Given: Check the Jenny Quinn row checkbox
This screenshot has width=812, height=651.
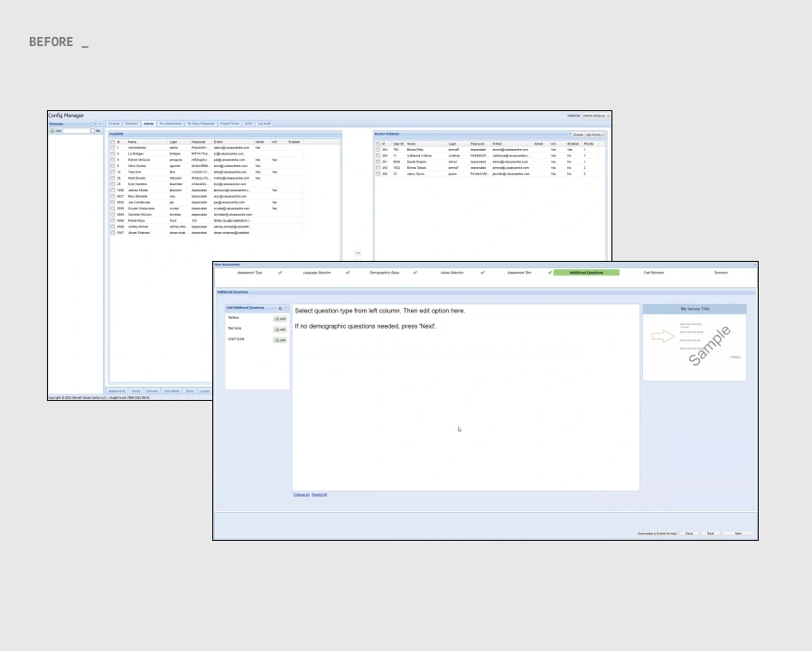Looking at the screenshot, I should (x=378, y=174).
